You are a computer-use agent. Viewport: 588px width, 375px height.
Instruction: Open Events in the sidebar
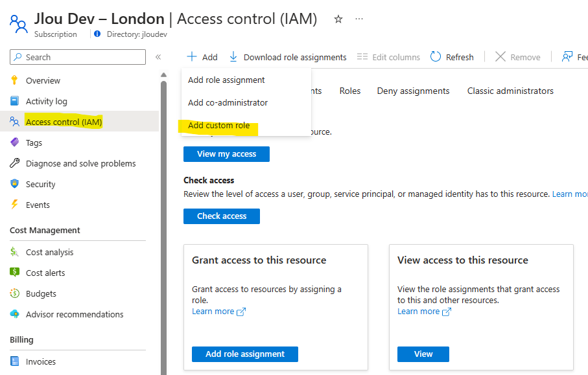[x=38, y=205]
